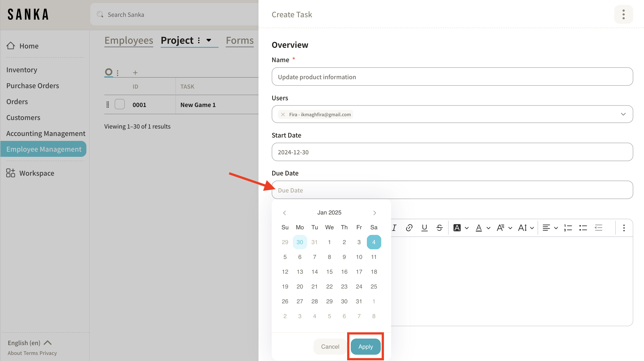Add a new view with plus icon
Screen dimensions: 644x361
135,73
